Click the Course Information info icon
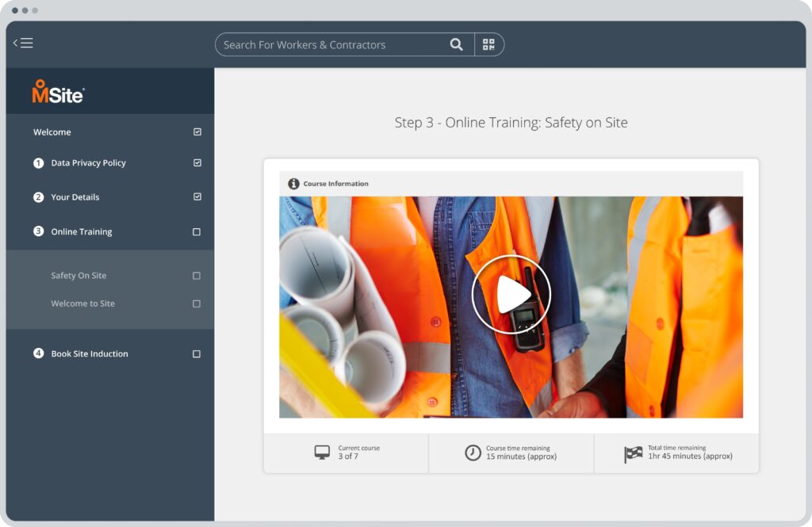Screen dimensions: 812x527 pos(293,183)
